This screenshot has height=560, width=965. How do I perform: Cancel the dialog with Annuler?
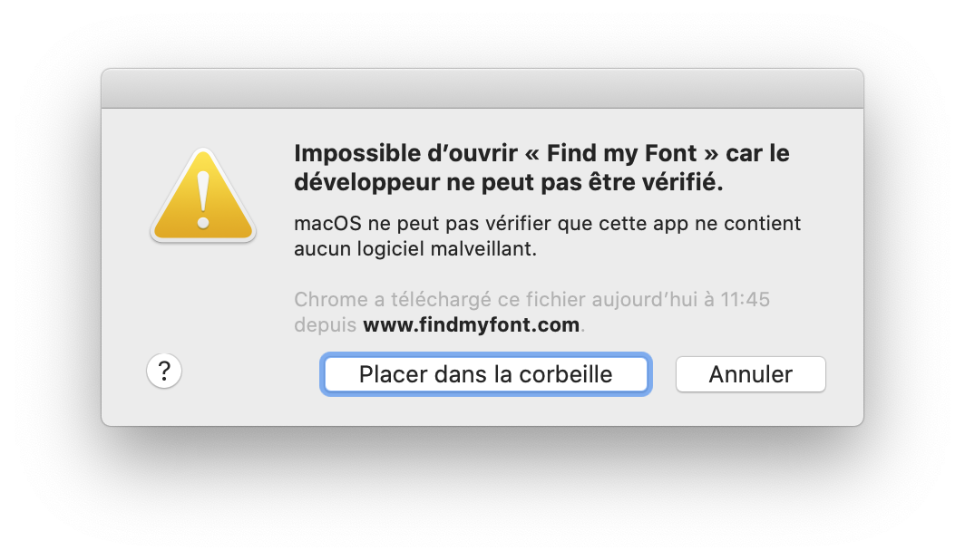pos(751,374)
